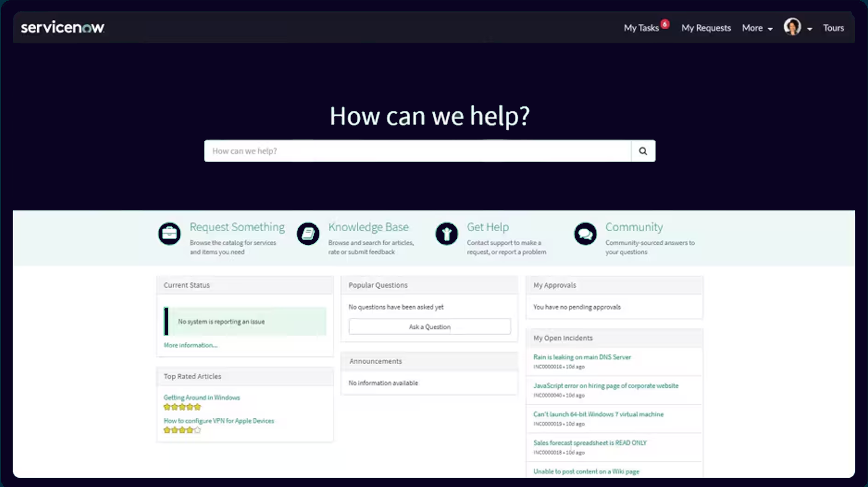The image size is (868, 487).
Task: Click the Popular Questions panel header
Action: [429, 285]
